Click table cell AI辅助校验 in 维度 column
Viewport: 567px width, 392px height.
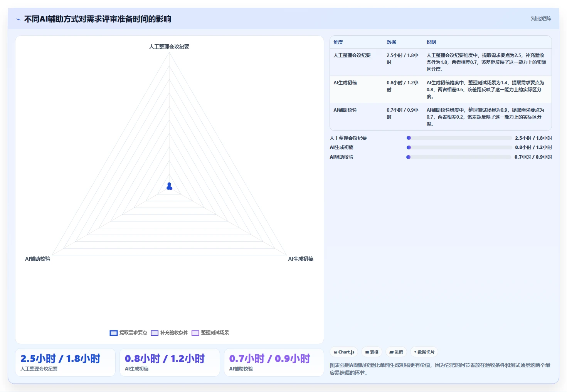(x=345, y=110)
